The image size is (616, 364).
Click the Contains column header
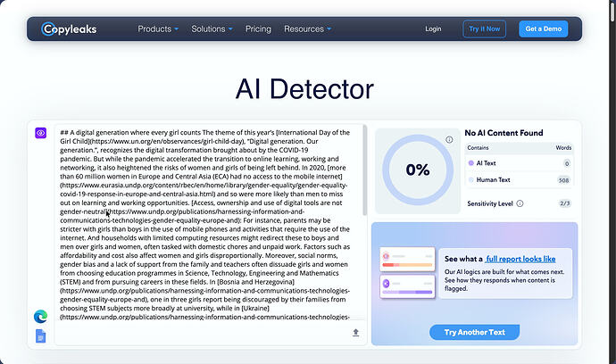click(478, 147)
